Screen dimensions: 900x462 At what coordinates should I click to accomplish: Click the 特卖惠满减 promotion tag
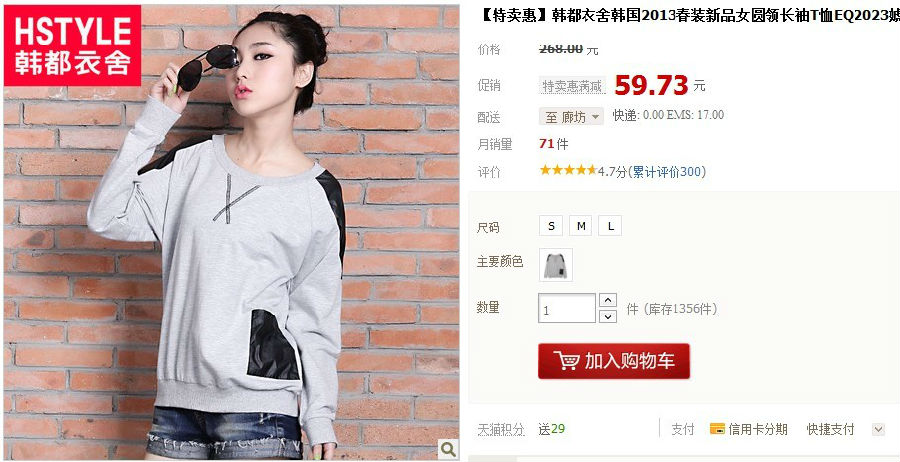(x=572, y=86)
